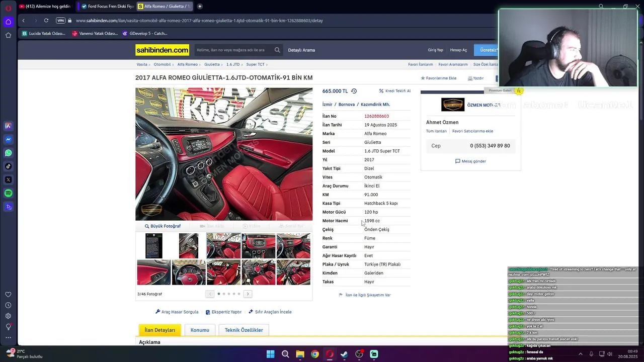Open a new browser tab
The width and height of the screenshot is (644, 362).
[x=200, y=7]
